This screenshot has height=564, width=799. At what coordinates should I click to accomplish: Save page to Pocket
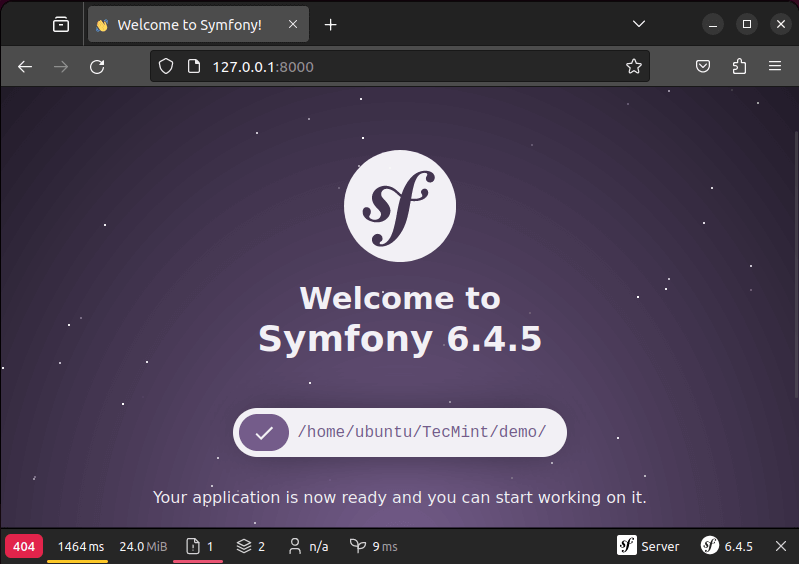(703, 66)
